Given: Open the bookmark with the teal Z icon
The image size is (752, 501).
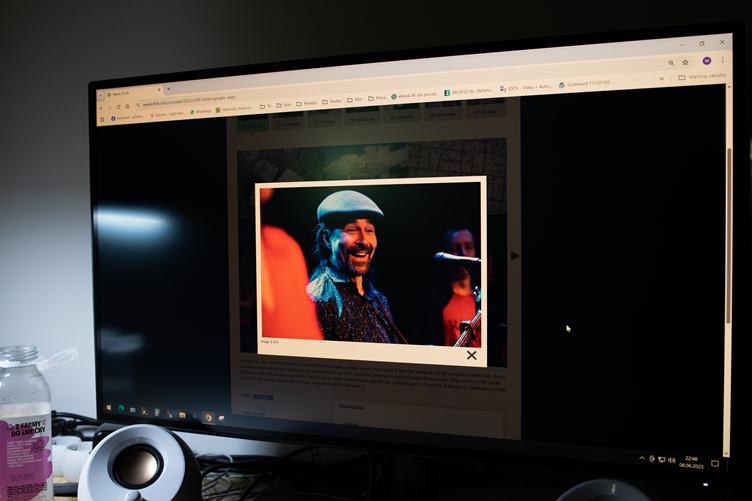Looking at the screenshot, I should coord(468,92).
